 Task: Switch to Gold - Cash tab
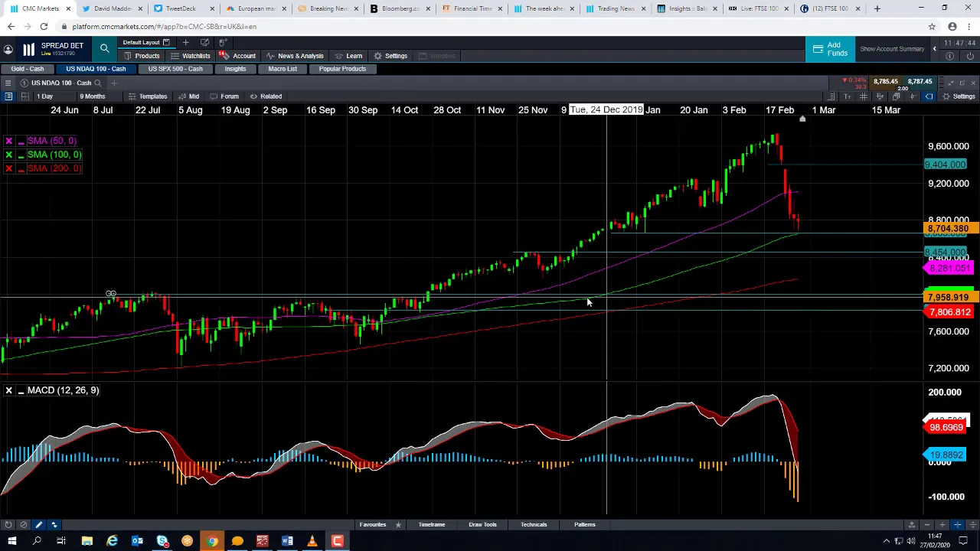28,69
